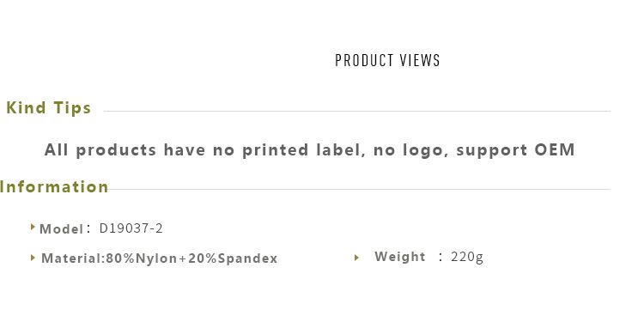Click the divider line beside Information

point(360,189)
